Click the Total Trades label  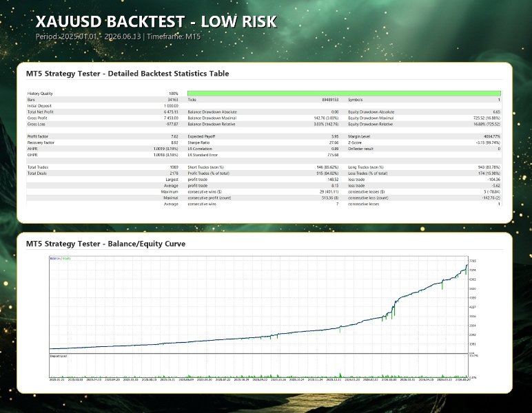(38, 167)
